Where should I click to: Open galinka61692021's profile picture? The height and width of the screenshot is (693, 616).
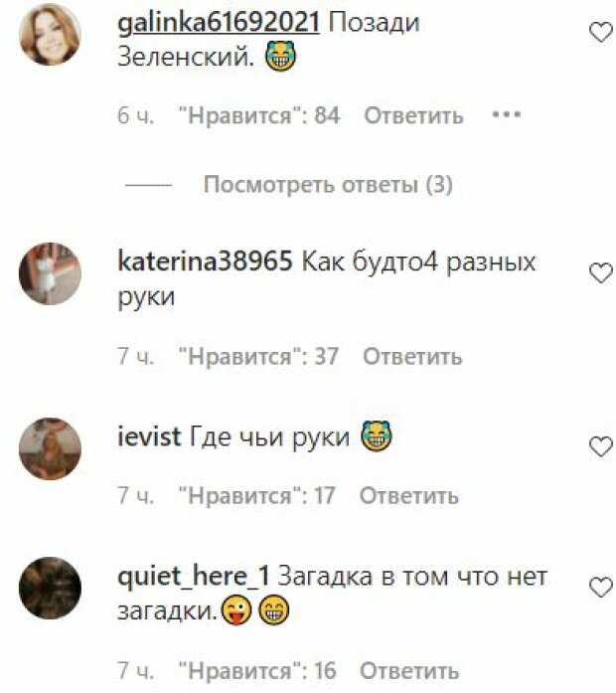pos(50,35)
